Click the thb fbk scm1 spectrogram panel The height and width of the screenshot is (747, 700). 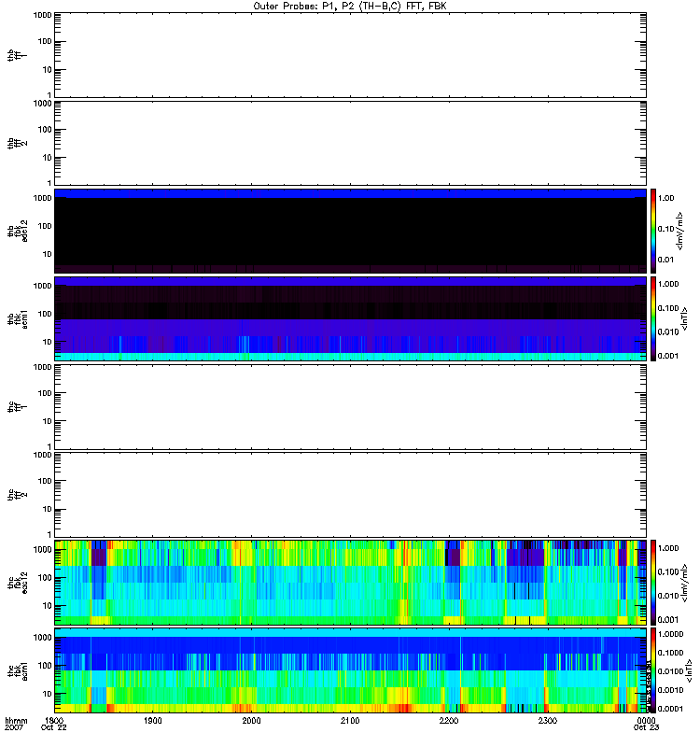(350, 317)
